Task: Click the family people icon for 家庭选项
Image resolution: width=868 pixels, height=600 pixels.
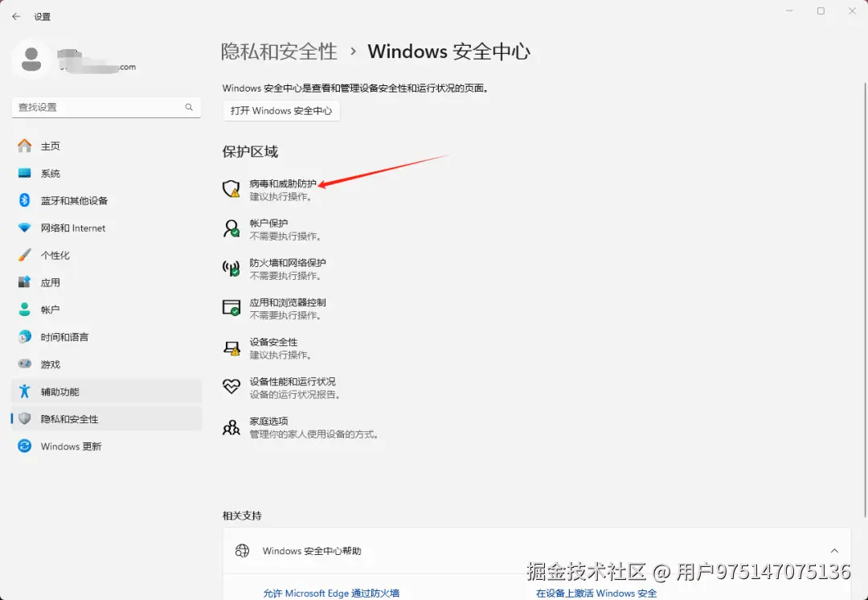Action: point(231,426)
